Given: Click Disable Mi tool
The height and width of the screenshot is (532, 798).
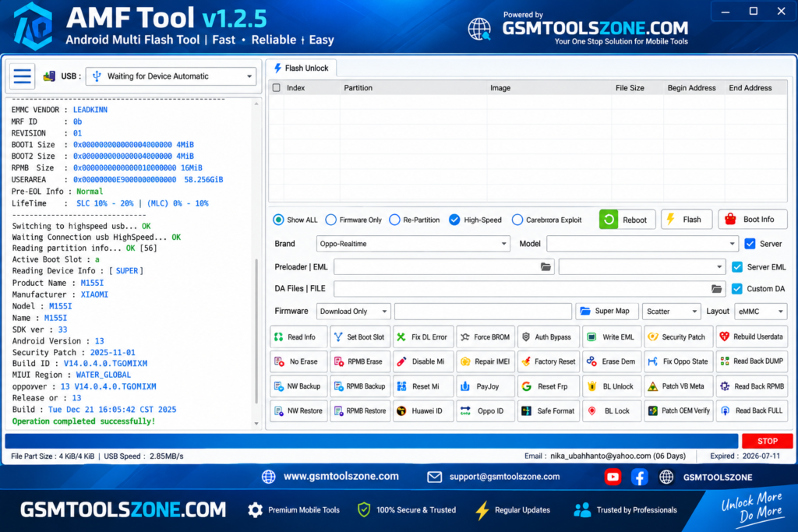Looking at the screenshot, I should [x=423, y=361].
